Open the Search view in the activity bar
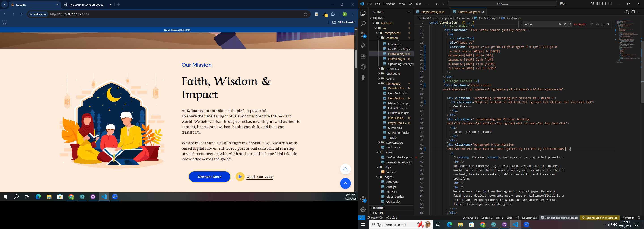This screenshot has height=229, width=644. (363, 24)
